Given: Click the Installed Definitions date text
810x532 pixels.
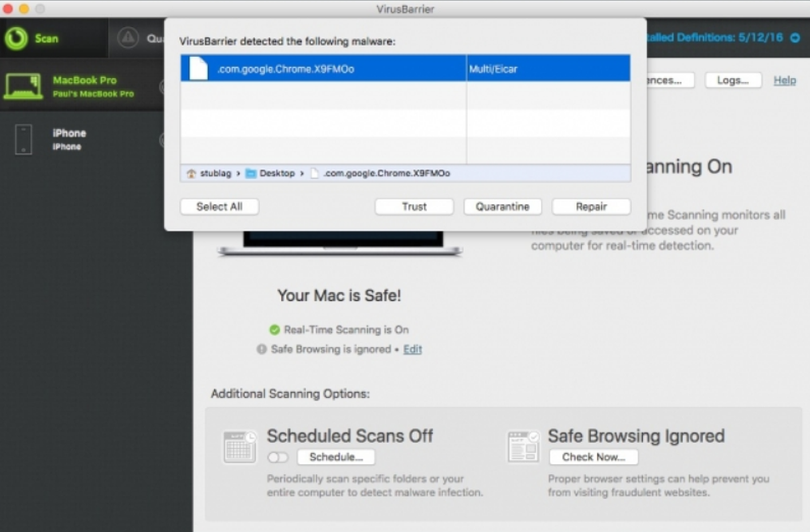Looking at the screenshot, I should 715,38.
